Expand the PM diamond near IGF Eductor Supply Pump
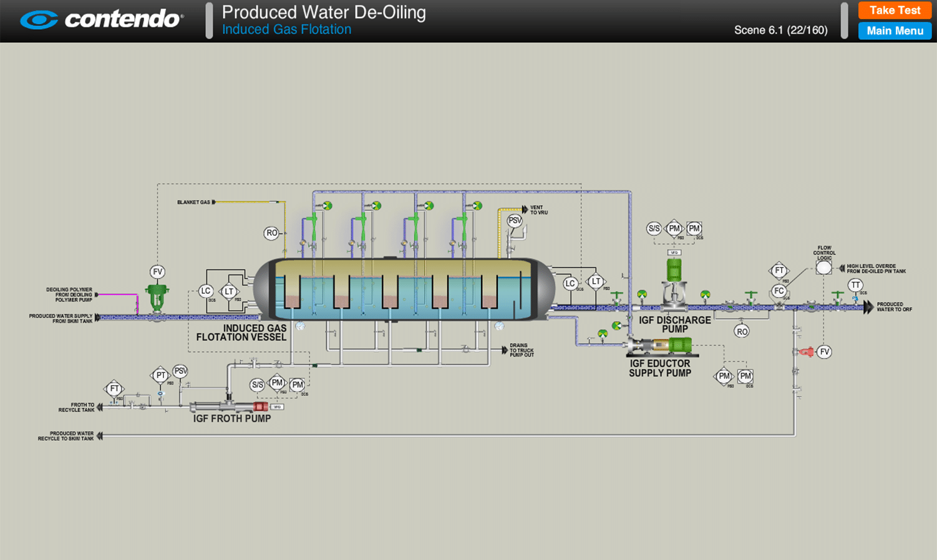 (723, 376)
